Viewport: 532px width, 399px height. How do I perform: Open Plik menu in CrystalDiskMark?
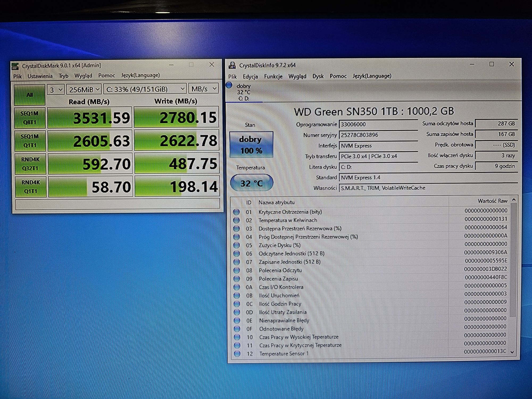18,76
